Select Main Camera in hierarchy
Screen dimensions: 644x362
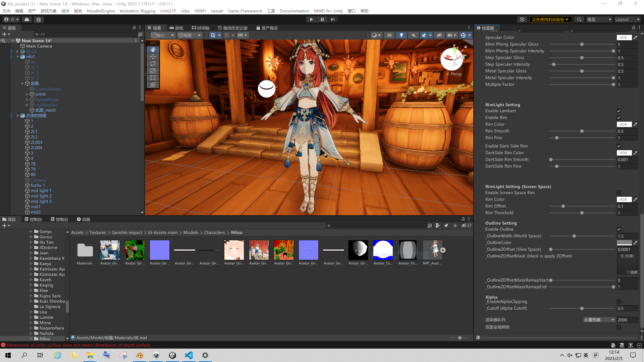(39, 46)
